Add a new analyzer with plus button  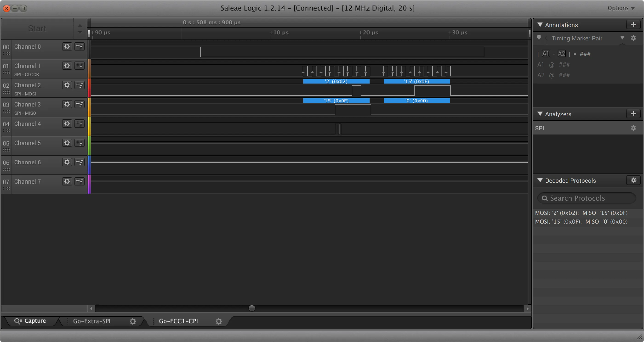[x=633, y=114]
